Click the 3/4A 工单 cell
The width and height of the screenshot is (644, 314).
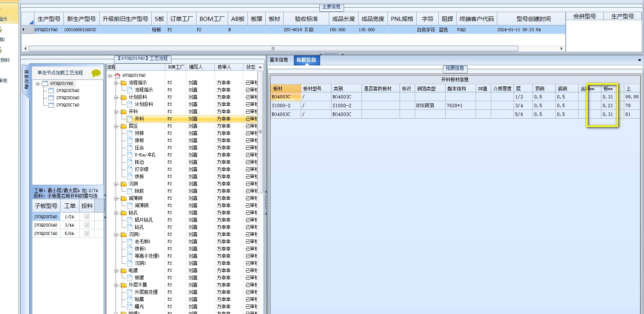[x=70, y=225]
